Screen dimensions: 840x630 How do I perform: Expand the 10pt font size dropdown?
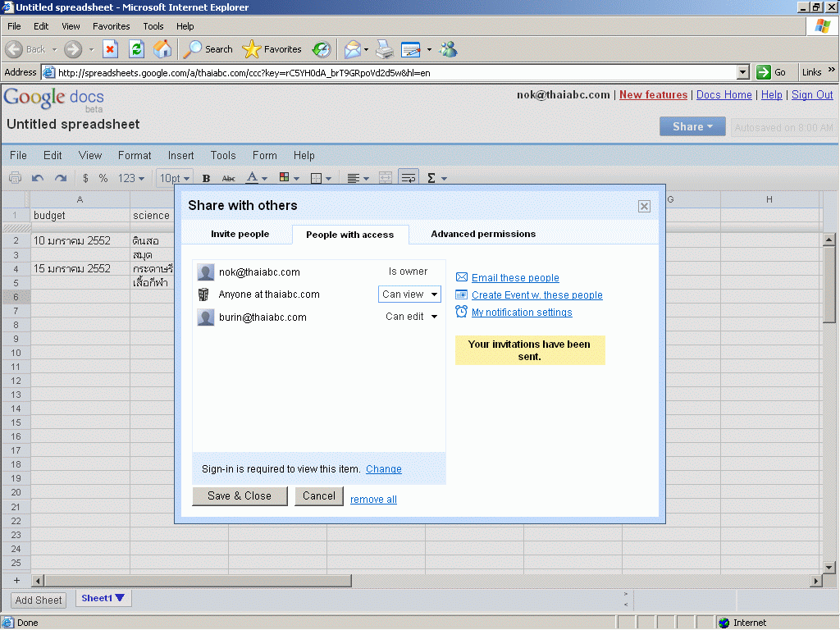tap(175, 178)
